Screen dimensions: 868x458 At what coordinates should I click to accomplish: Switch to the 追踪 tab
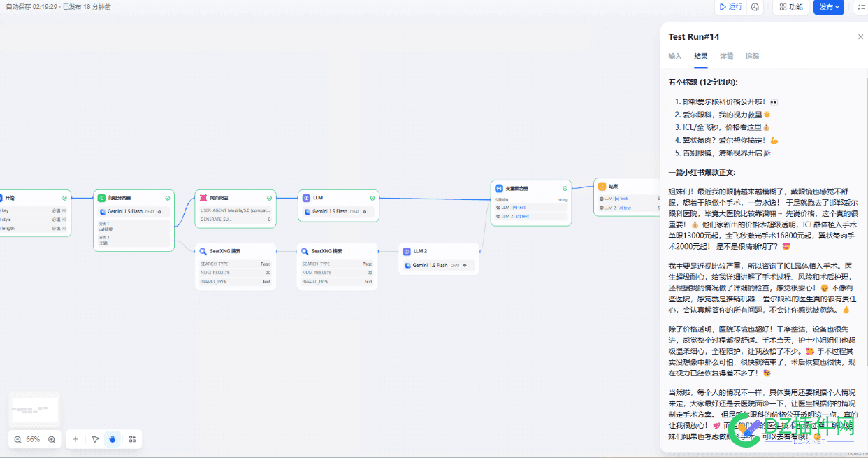(752, 56)
